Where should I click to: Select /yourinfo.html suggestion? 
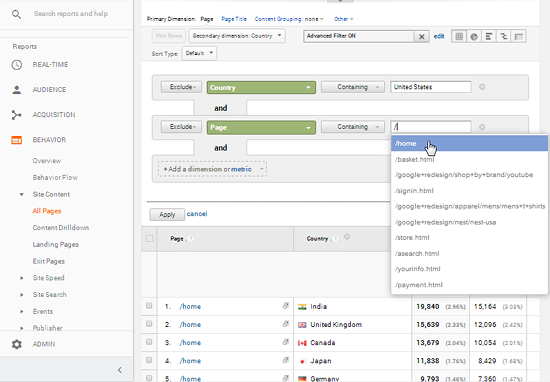[x=469, y=269]
